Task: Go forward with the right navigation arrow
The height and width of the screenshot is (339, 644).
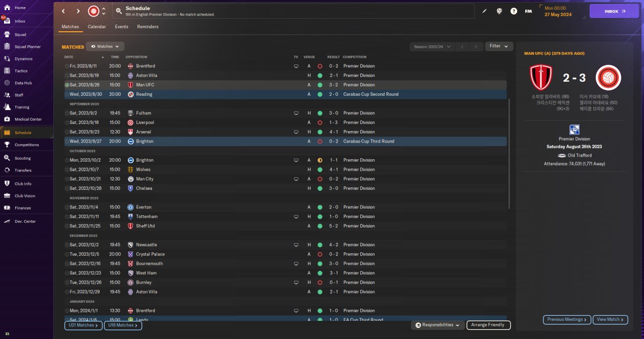Action: click(78, 11)
